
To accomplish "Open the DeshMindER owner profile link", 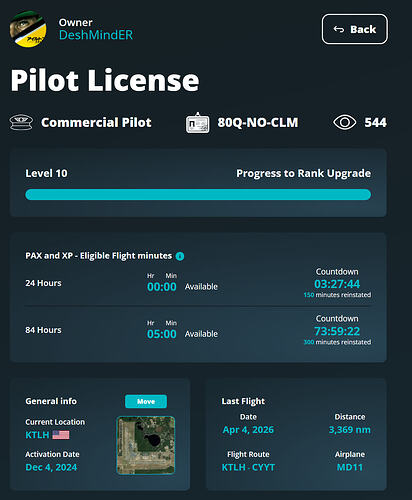I will coord(96,35).
